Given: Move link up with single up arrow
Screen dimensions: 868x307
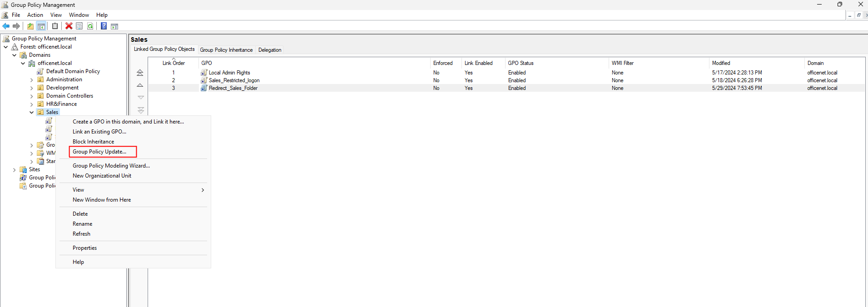Looking at the screenshot, I should [140, 85].
